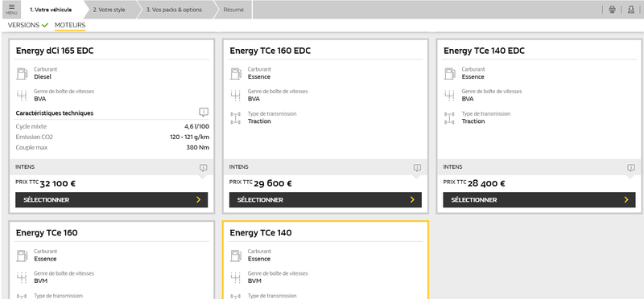This screenshot has width=644, height=299.
Task: Choose the Energy TCe 160 manual card
Action: [111, 260]
